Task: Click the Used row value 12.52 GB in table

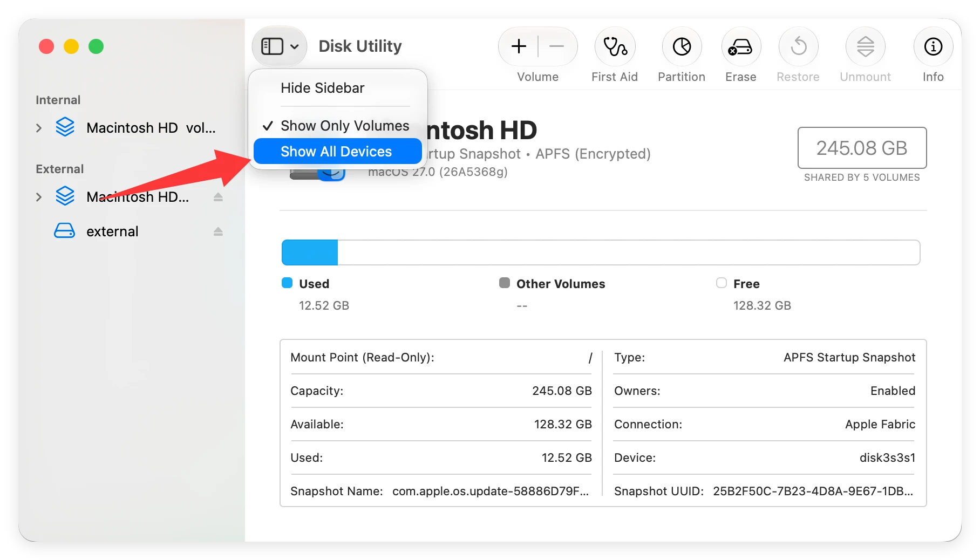Action: point(567,457)
